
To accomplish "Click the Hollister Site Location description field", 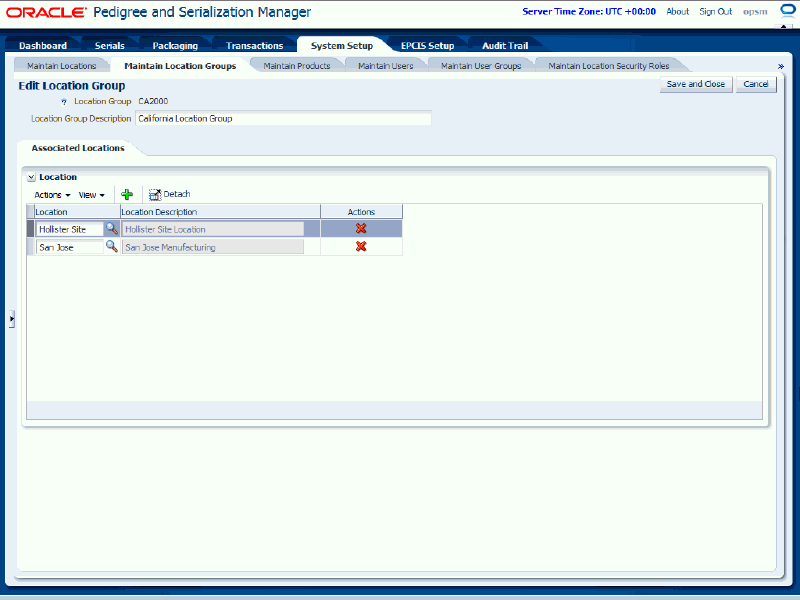I will click(213, 229).
